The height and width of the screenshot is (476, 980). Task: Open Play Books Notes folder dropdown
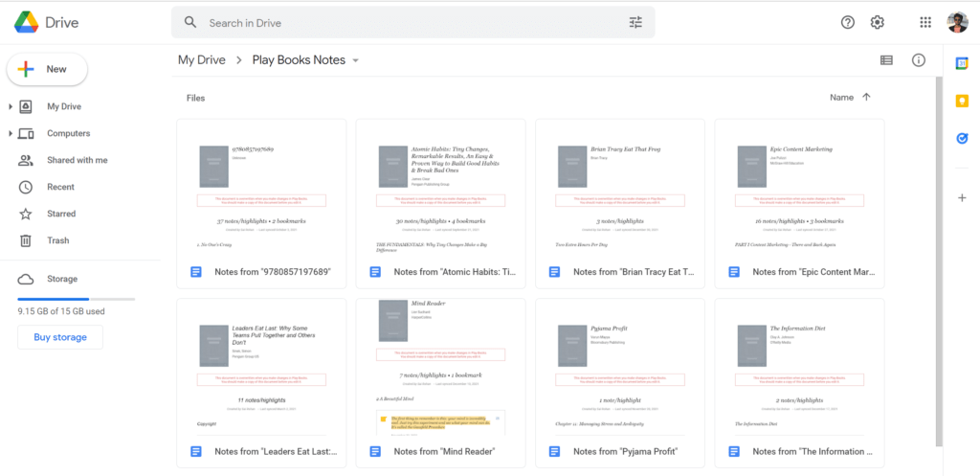[356, 60]
